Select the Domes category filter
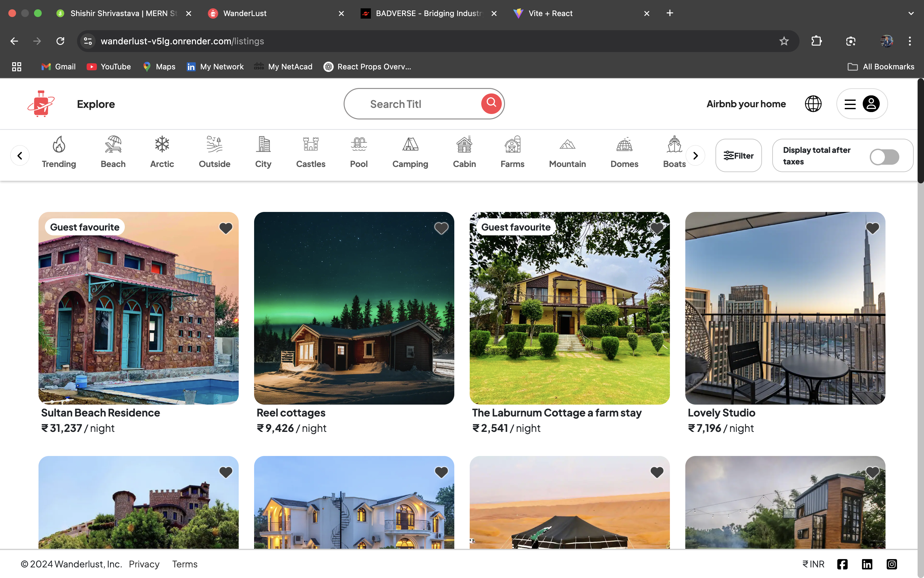This screenshot has height=578, width=924. [624, 152]
